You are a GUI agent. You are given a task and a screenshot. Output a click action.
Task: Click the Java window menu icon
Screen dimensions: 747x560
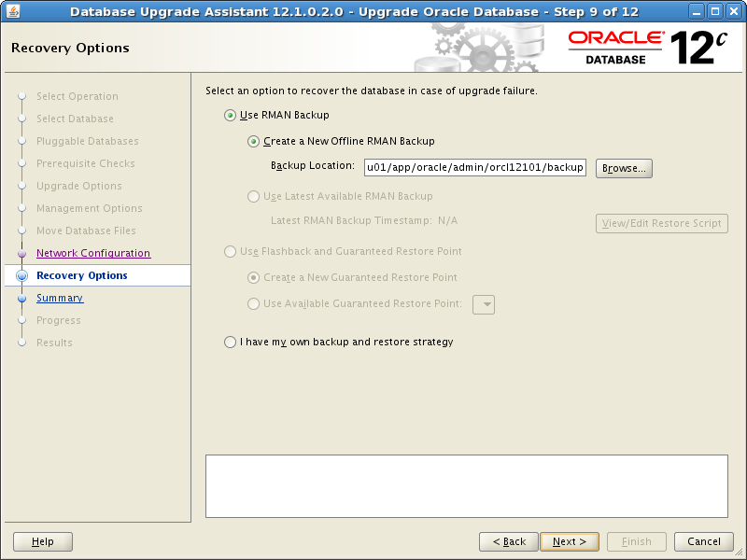[12, 11]
